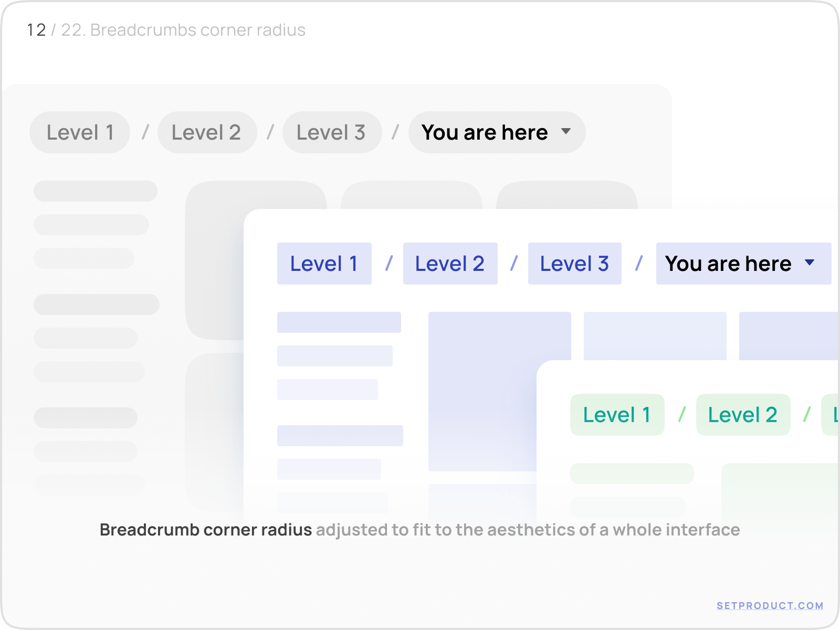Click the gray Level 1 breadcrumb pill
This screenshot has width=840, height=630.
[80, 132]
